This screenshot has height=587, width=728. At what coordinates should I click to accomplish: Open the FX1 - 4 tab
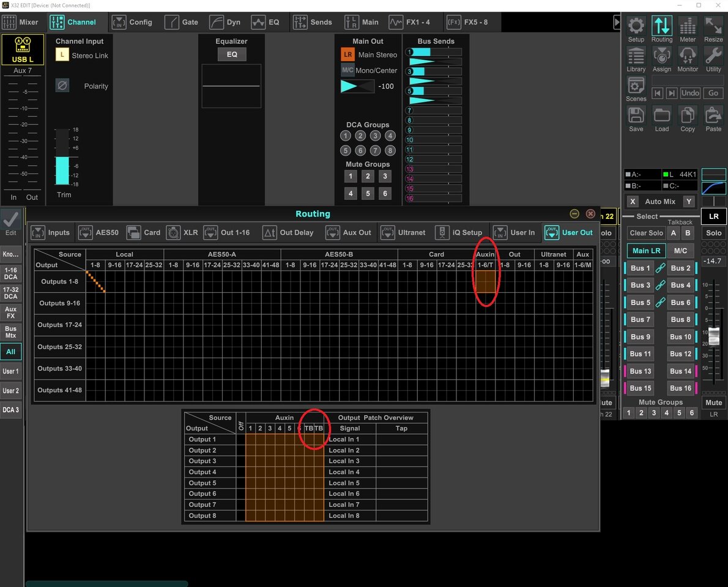pos(410,22)
